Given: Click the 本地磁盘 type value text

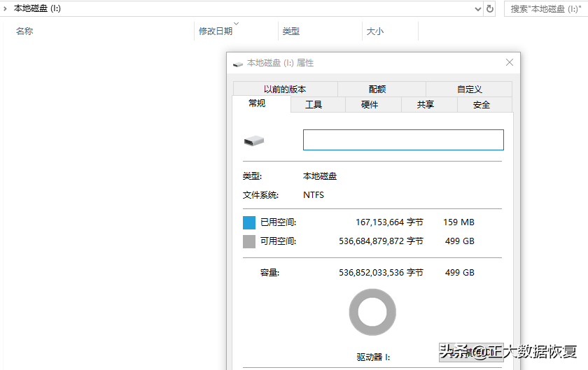Looking at the screenshot, I should point(320,176).
